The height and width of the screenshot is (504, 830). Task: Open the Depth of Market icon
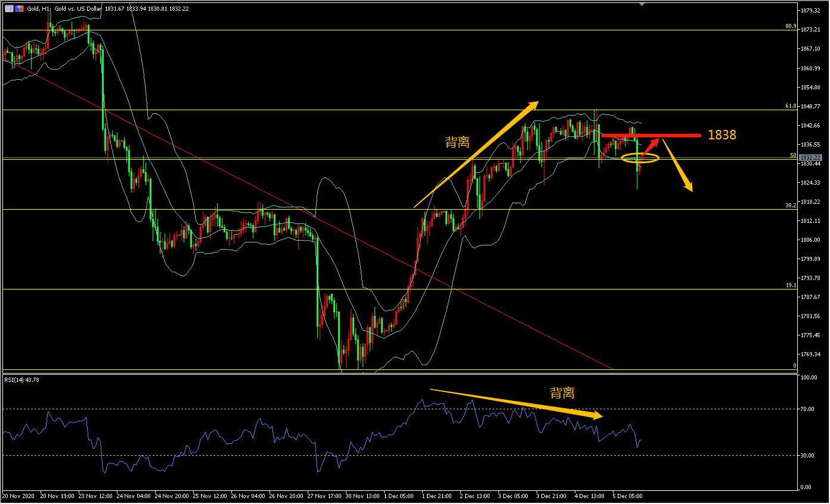pos(20,8)
